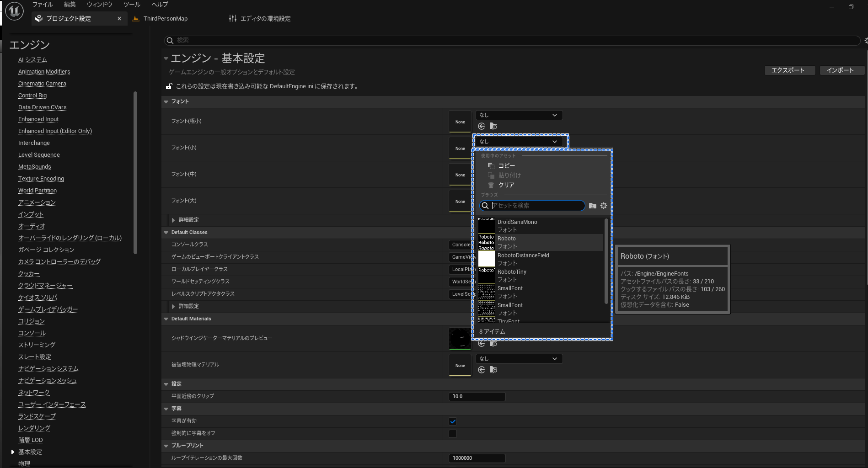This screenshot has height=468, width=868.
Task: Open the ウィンドウ menu
Action: pos(99,5)
